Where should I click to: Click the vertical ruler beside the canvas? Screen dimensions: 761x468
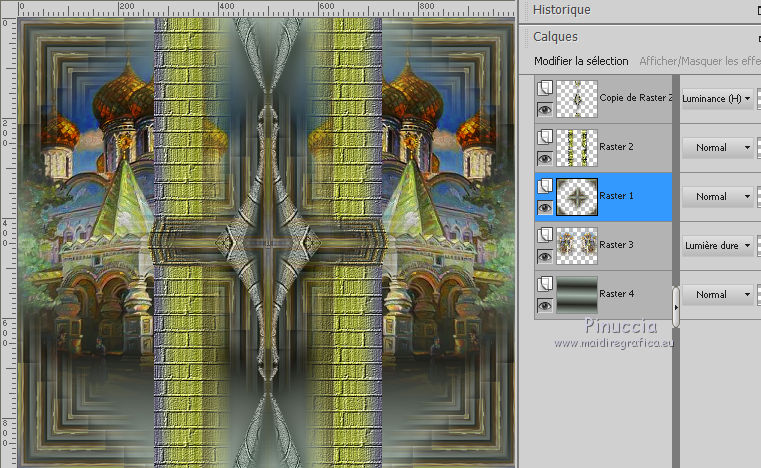pos(8,243)
